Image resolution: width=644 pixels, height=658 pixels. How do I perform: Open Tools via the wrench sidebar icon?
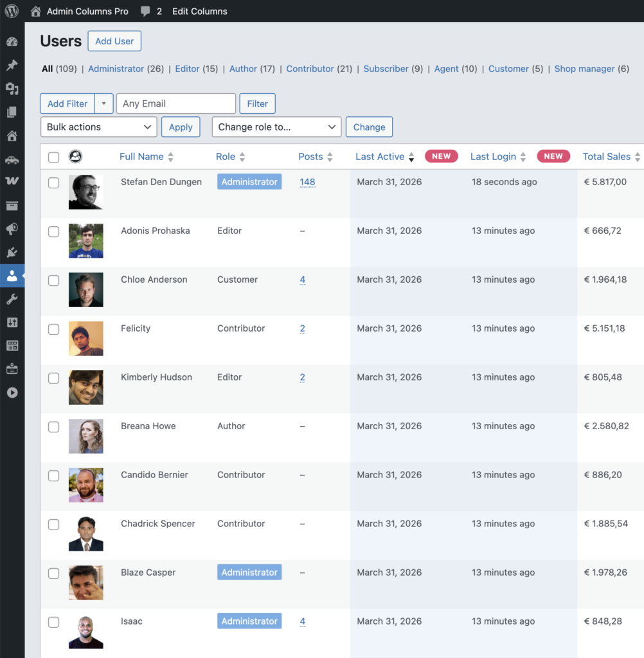12,299
